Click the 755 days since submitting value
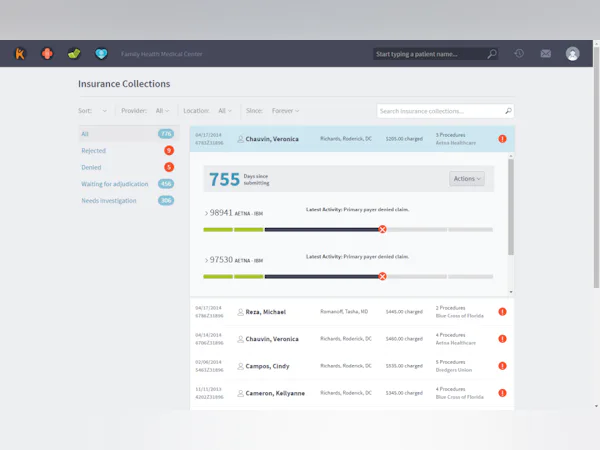Screen dimensions: 600x450 pyautogui.click(x=224, y=179)
